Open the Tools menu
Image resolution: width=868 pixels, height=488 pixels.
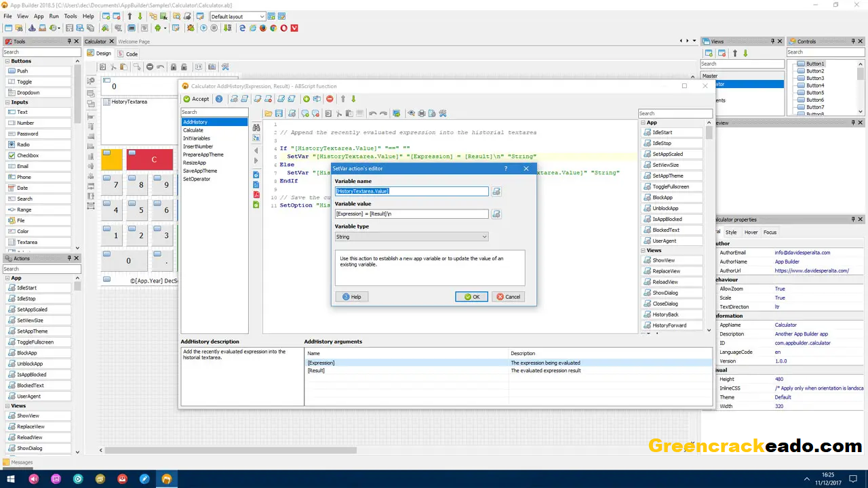pos(71,16)
